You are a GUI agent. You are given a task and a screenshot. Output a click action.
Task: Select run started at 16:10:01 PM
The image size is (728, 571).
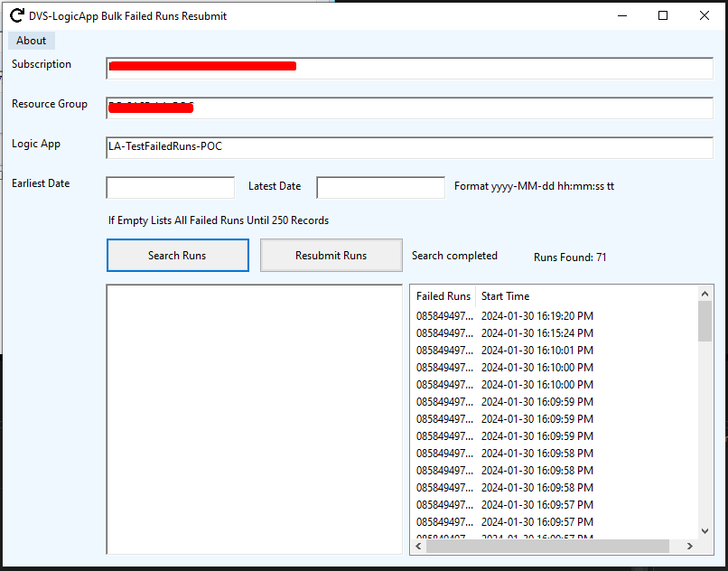[x=537, y=351]
